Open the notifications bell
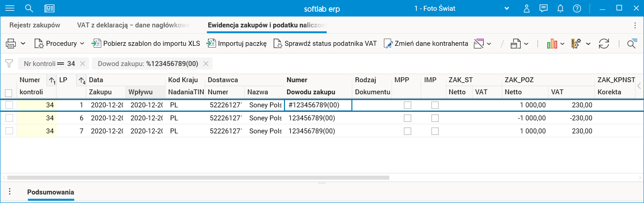644x203 pixels. pyautogui.click(x=560, y=8)
